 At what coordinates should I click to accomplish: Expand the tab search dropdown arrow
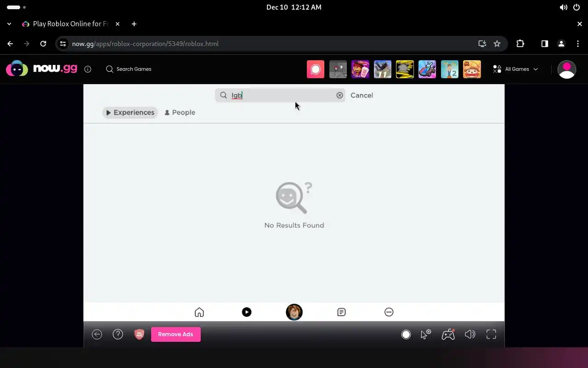[x=9, y=24]
